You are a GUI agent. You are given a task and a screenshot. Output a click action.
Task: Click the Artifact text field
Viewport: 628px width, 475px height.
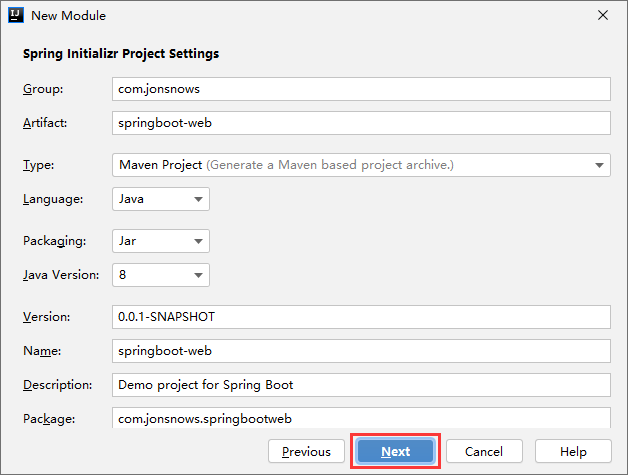coord(361,123)
